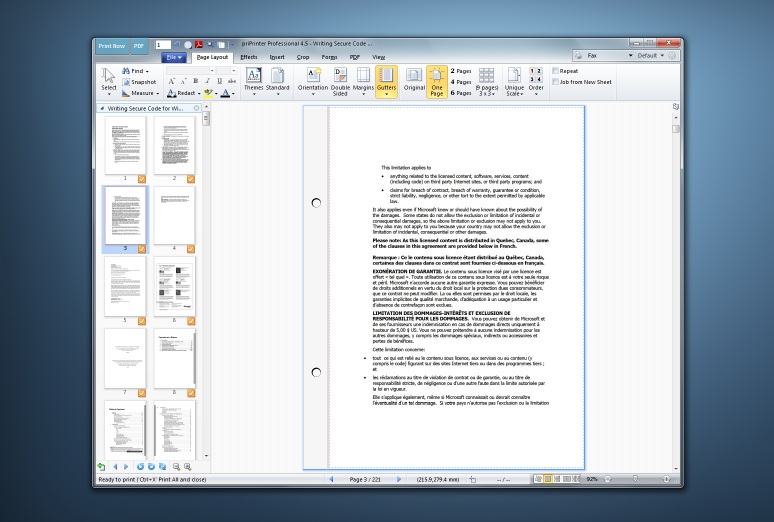Go to previous page in status bar
Viewport: 774px width, 522px height.
332,479
